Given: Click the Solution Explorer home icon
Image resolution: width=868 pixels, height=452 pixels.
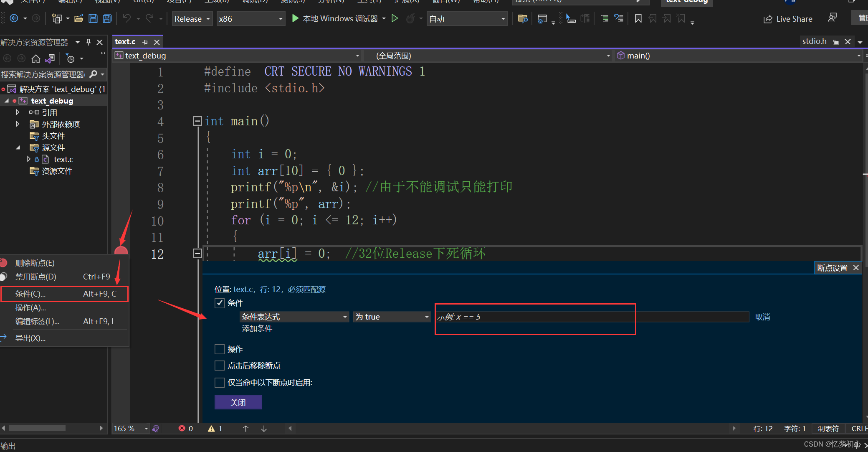Looking at the screenshot, I should click(36, 58).
